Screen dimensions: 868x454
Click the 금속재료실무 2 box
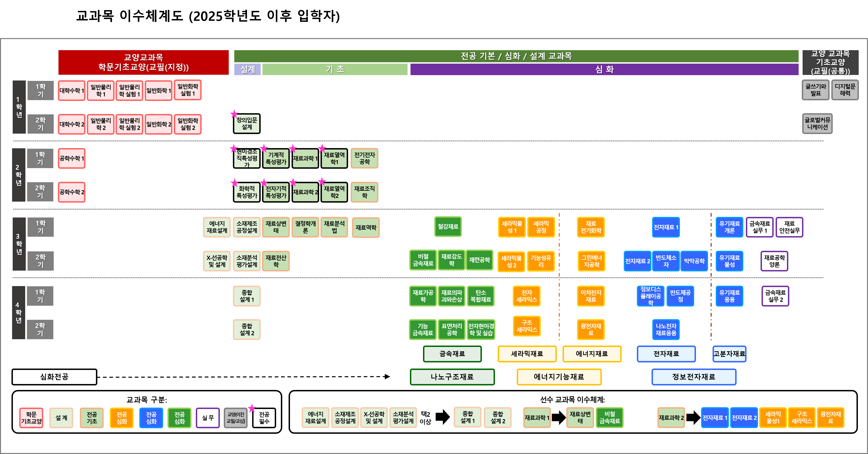775,296
